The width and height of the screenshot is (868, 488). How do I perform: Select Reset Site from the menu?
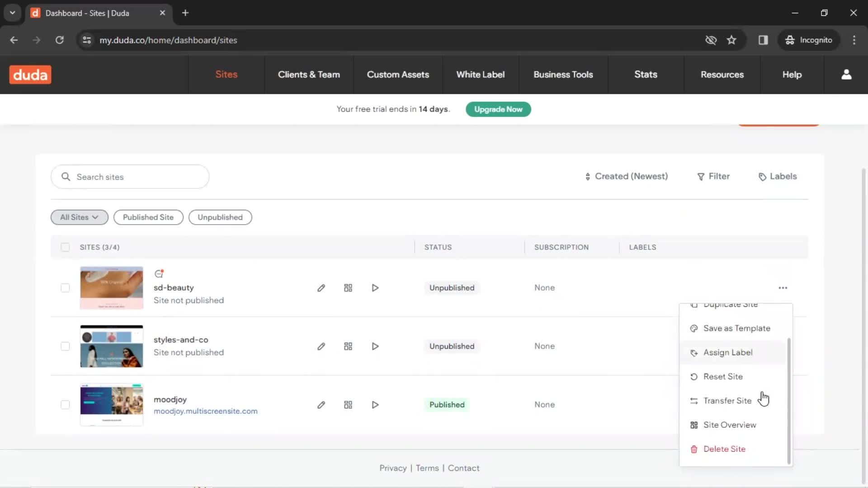point(733,376)
